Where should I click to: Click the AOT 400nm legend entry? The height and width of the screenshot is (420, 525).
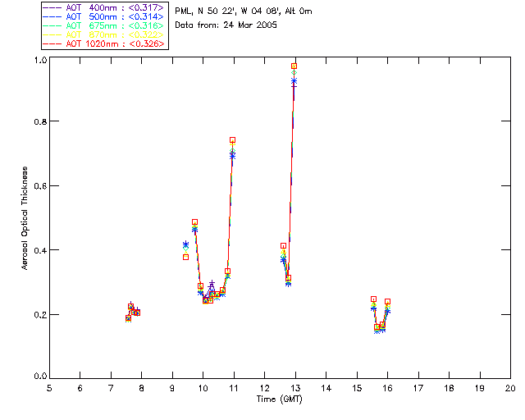[104, 7]
